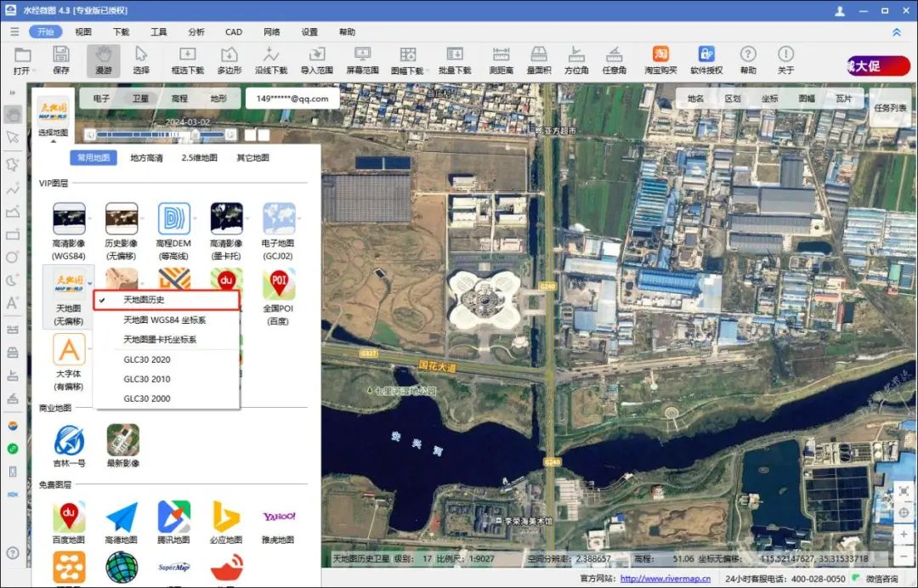Image resolution: width=918 pixels, height=588 pixels.
Task: Pick 百度地图 free layer icon
Action: point(69,517)
